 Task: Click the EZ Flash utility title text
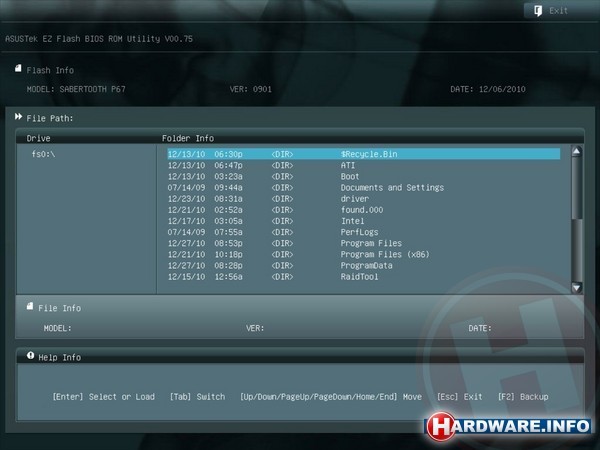pos(99,39)
